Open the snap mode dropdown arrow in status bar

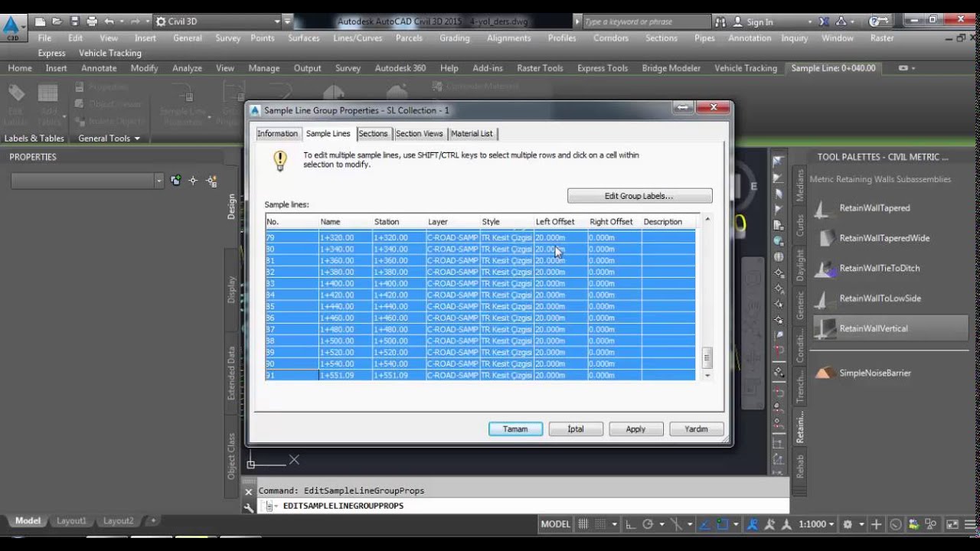(x=614, y=524)
